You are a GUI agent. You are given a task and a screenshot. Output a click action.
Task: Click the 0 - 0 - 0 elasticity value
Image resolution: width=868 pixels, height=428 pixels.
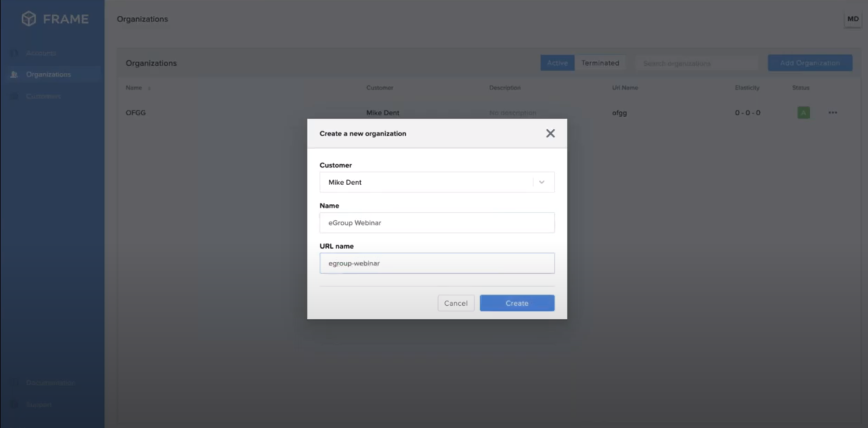point(747,113)
